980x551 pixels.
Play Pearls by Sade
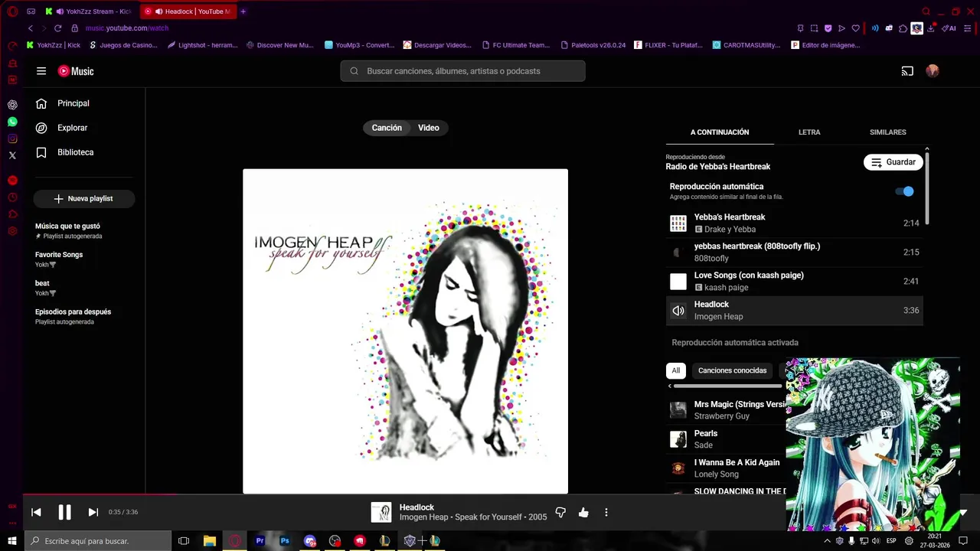(x=727, y=439)
